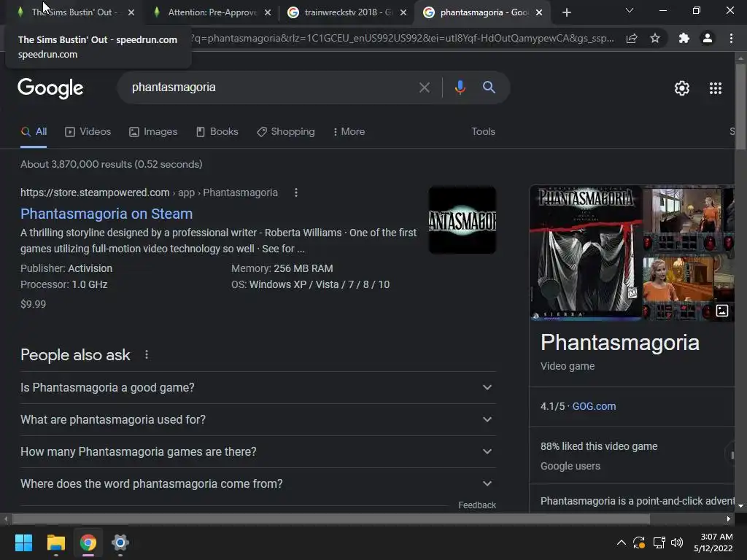Close the phantasmagoria tab
Image resolution: width=747 pixels, height=560 pixels.
coord(539,12)
